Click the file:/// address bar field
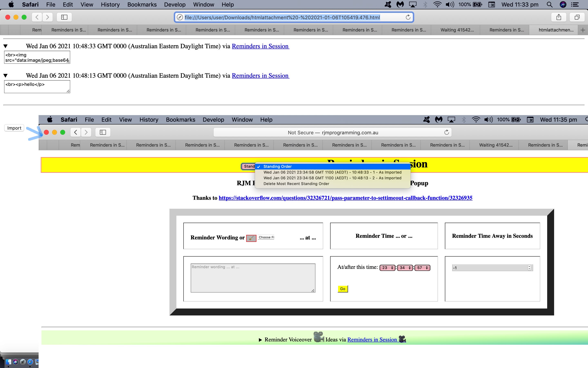This screenshot has width=588, height=368. click(294, 17)
